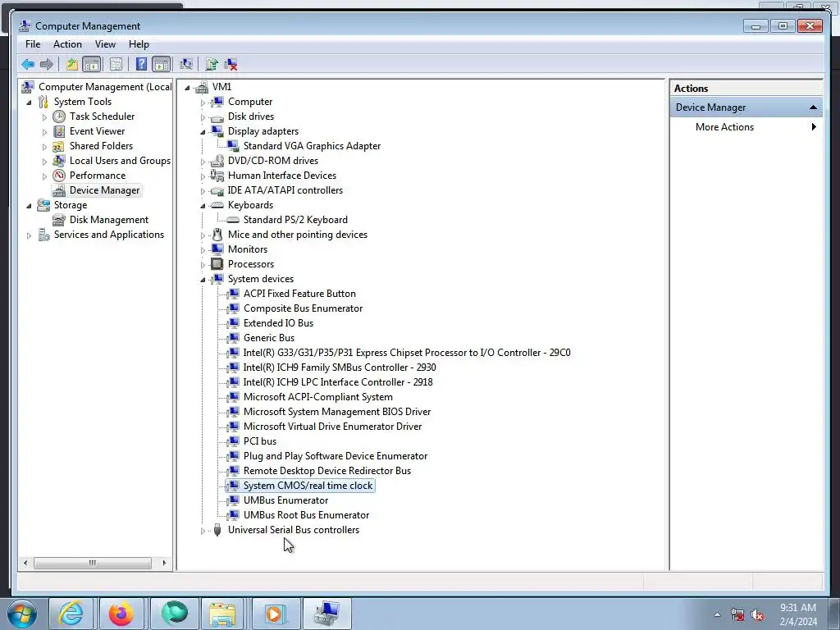Select Microsoft System Management BIOS Driver
Screen dimensions: 840x630
(x=337, y=412)
